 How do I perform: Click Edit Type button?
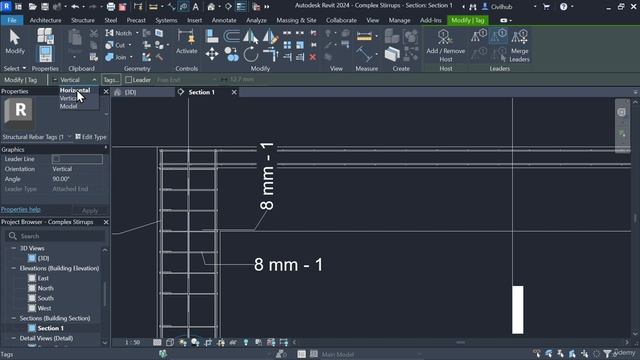[x=91, y=137]
